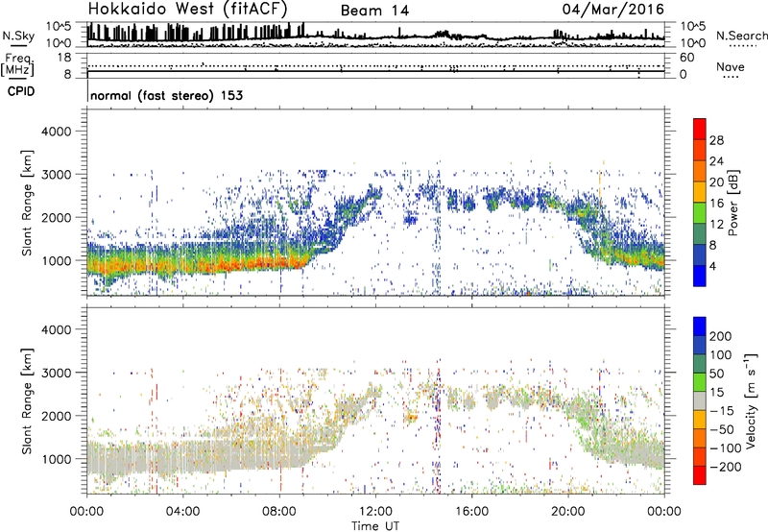Click "1000" on the power panel axis
The width and height of the screenshot is (768, 532).
(57, 260)
